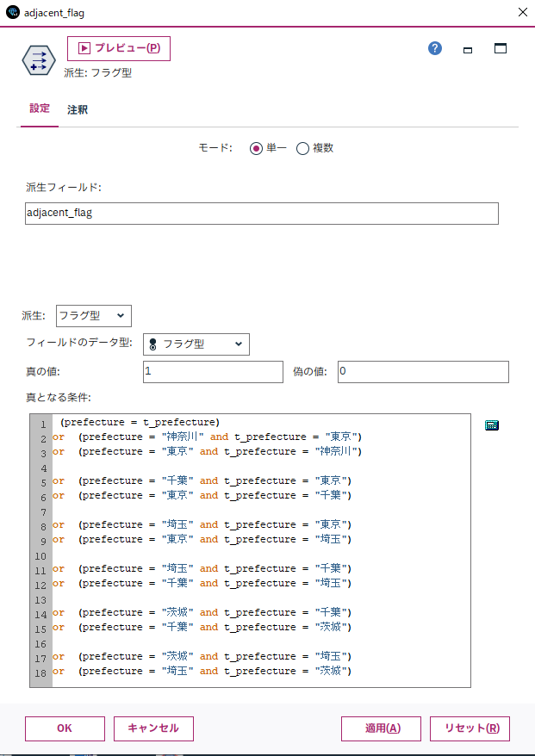Open the help question mark icon
Viewport: 535px width, 756px height.
point(435,48)
